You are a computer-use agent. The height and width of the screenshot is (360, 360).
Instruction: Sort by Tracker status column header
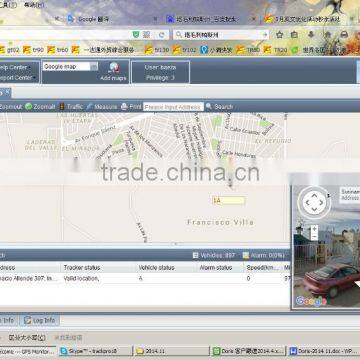click(82, 267)
